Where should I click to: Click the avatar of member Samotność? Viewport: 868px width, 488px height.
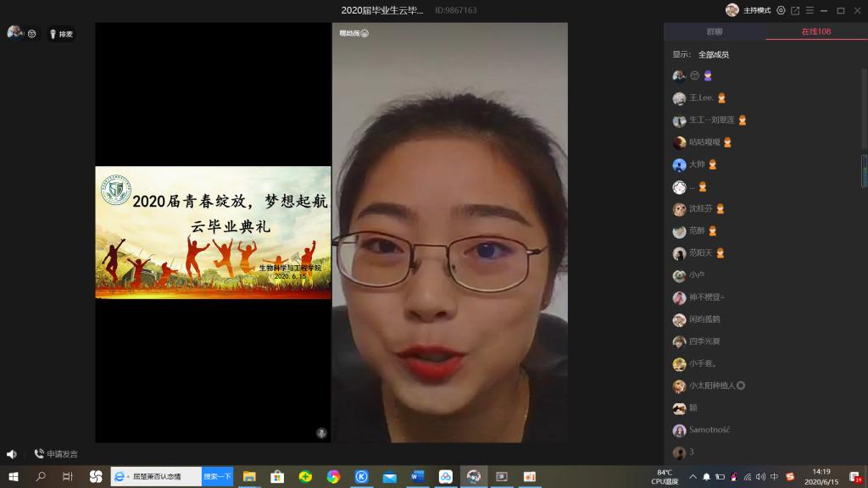tap(679, 430)
